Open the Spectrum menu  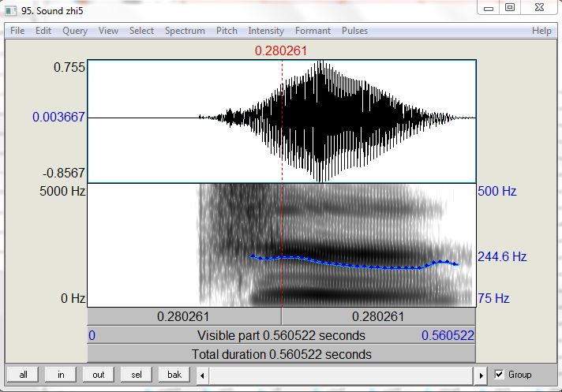click(x=185, y=31)
